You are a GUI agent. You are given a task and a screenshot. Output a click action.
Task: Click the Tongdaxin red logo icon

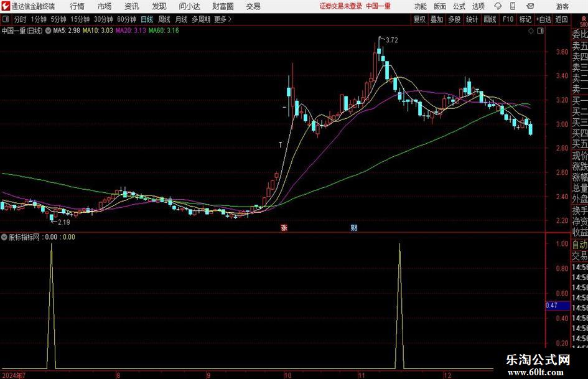[6, 6]
